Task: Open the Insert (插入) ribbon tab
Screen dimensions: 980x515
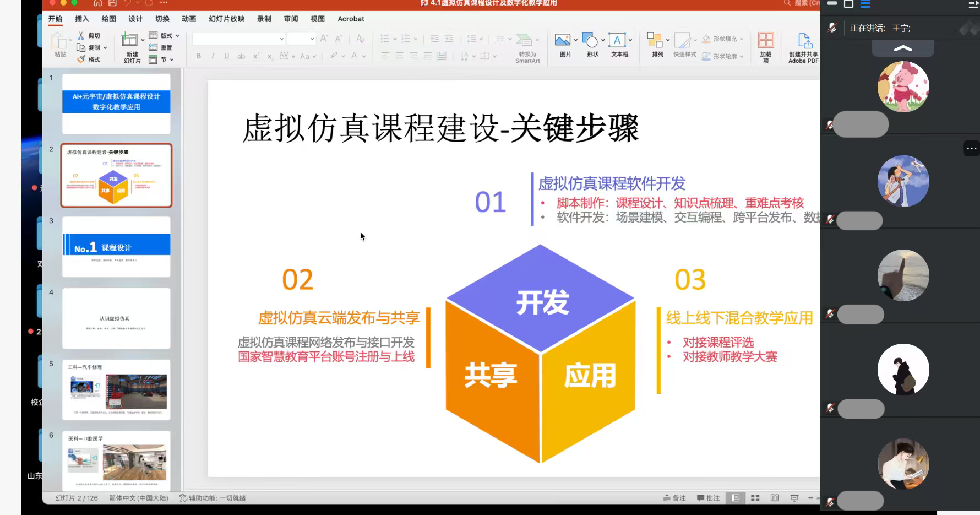Action: click(x=82, y=19)
